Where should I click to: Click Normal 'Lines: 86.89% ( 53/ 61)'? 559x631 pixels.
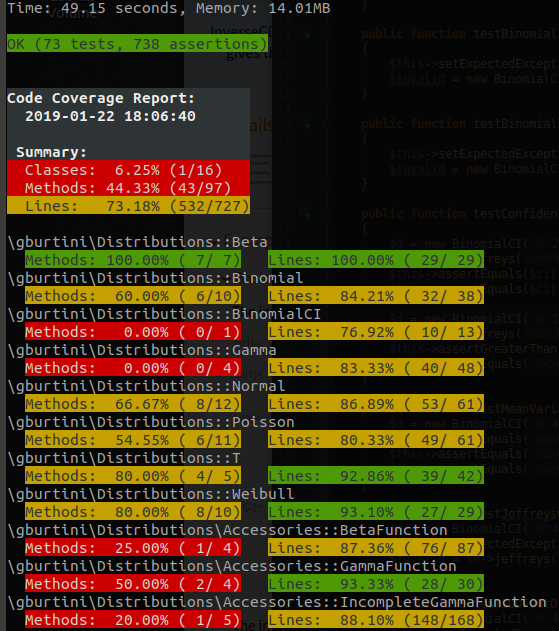(376, 404)
